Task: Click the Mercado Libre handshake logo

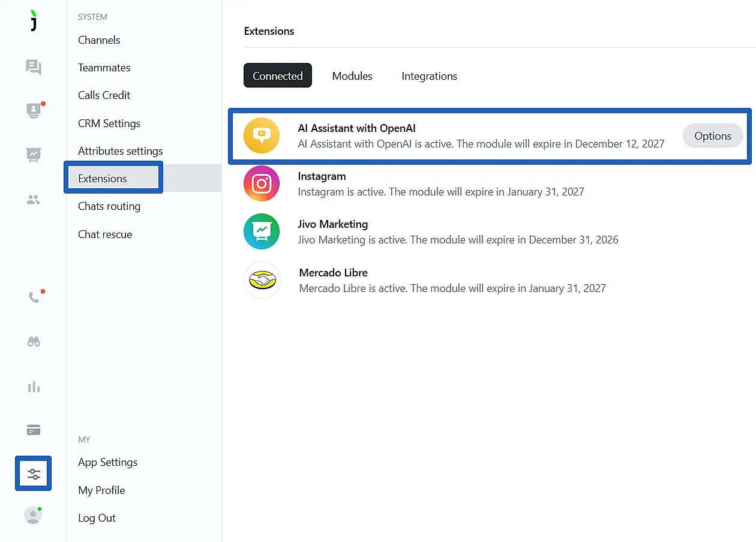Action: tap(262, 280)
